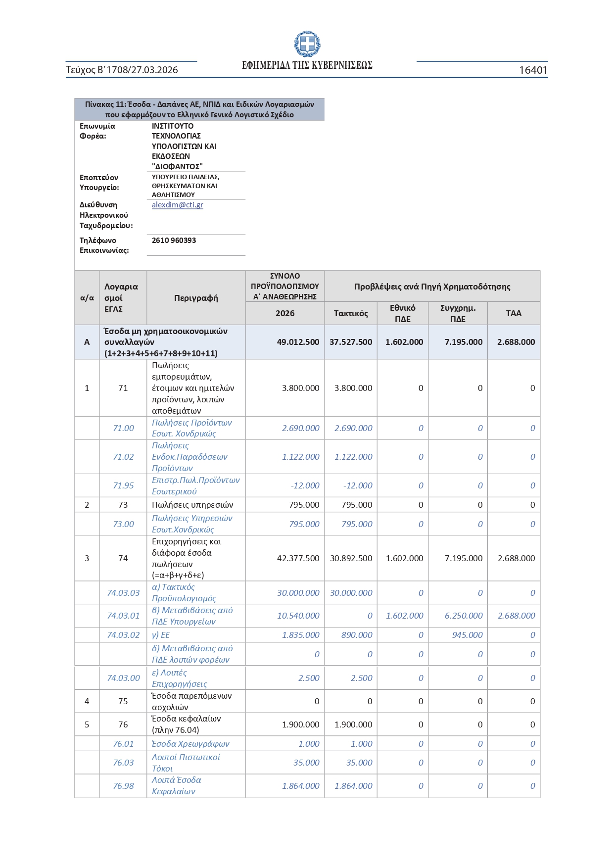Click the Greek coat of arms emblem
Viewport: 614px width, 868px height.
(x=307, y=44)
